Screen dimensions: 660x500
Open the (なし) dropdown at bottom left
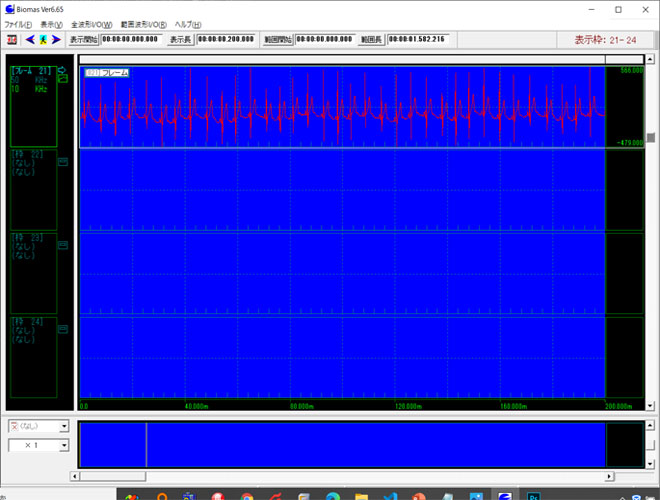pyautogui.click(x=38, y=426)
